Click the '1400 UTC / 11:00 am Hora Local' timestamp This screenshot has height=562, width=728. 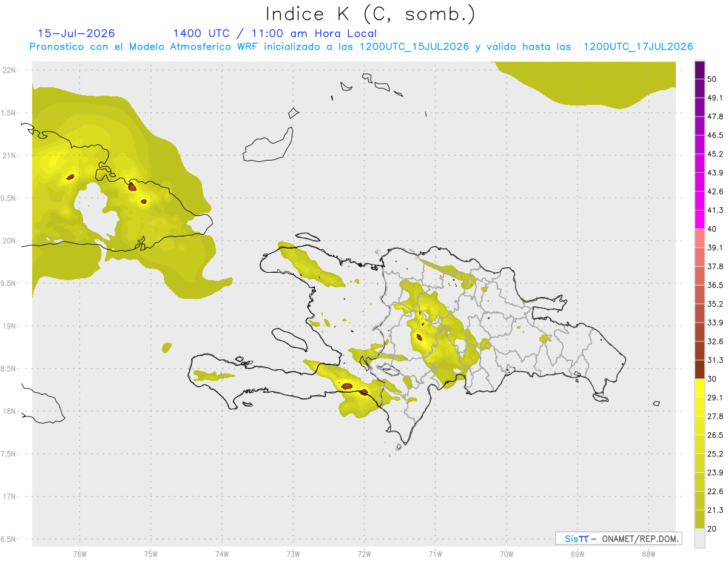click(x=275, y=33)
